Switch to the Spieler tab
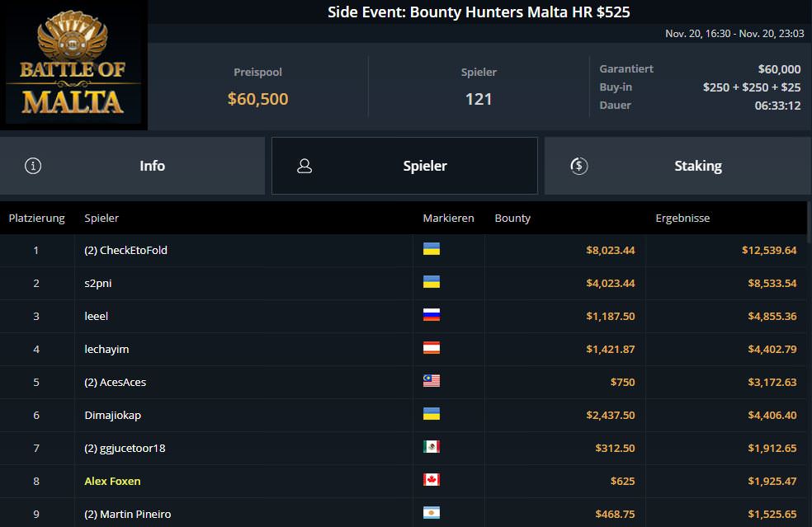This screenshot has height=527, width=812. (424, 166)
